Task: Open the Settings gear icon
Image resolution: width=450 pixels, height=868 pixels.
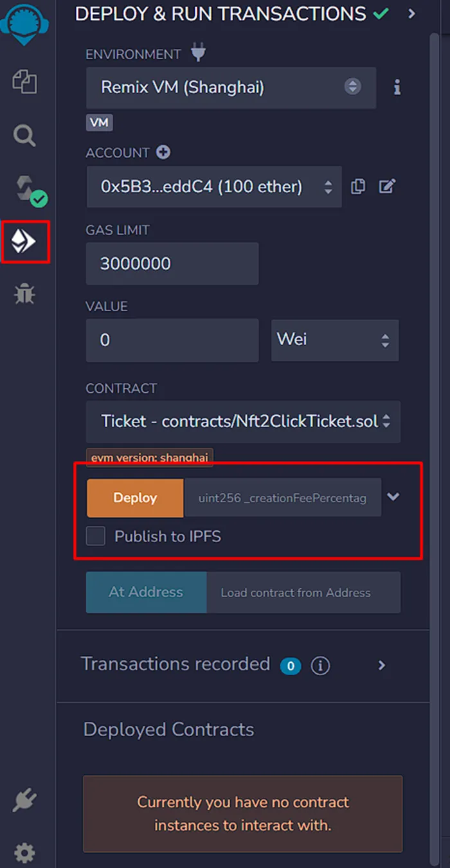Action: 25,853
